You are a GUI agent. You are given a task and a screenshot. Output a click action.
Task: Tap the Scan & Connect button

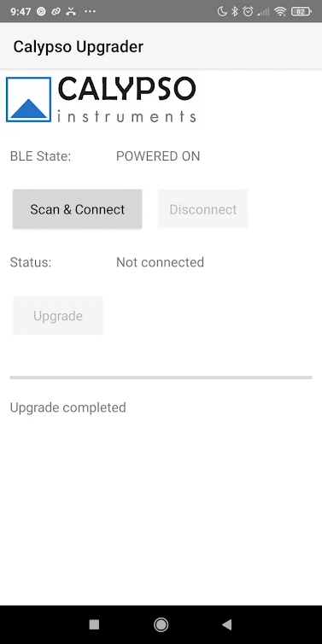click(77, 209)
